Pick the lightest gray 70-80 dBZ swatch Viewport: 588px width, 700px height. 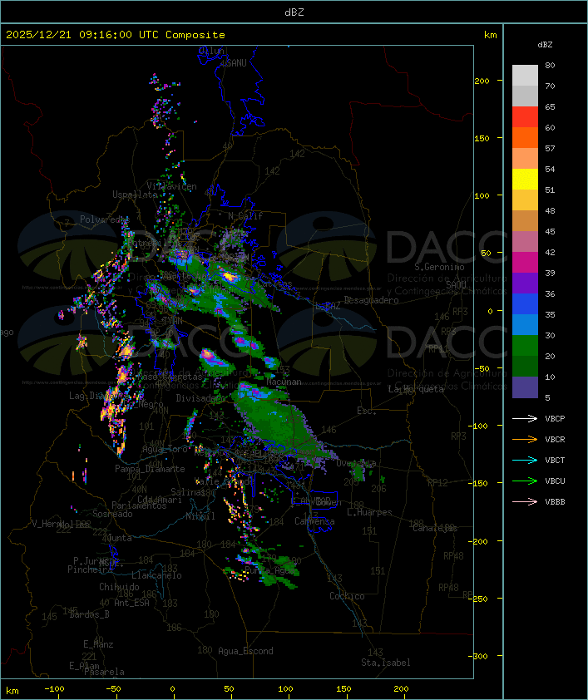tap(525, 76)
